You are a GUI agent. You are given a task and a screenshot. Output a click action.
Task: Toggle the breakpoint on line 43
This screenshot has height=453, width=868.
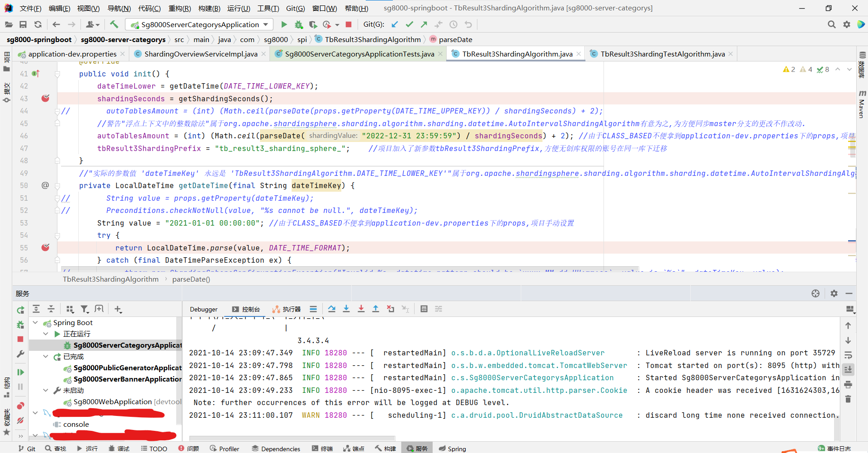[45, 99]
